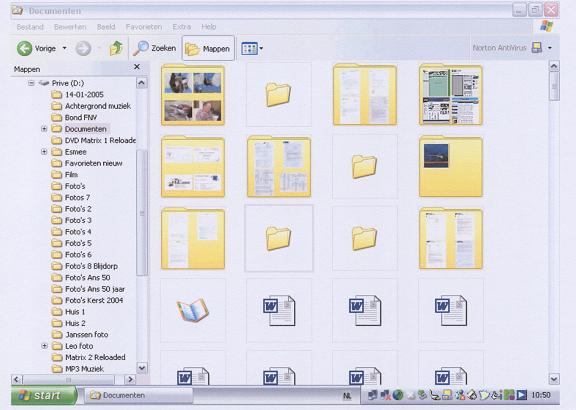Toggle the Mappen folder pane button
The image size is (576, 410).
[x=208, y=48]
